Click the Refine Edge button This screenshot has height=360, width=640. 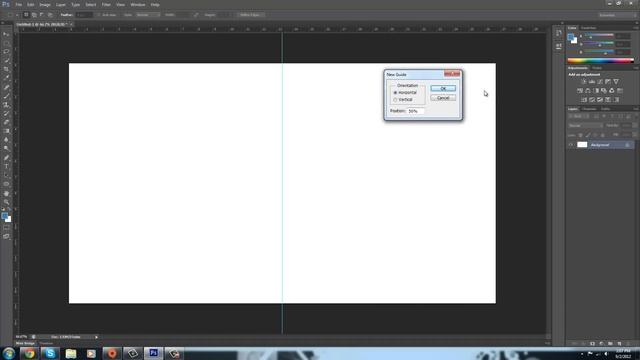[250, 15]
